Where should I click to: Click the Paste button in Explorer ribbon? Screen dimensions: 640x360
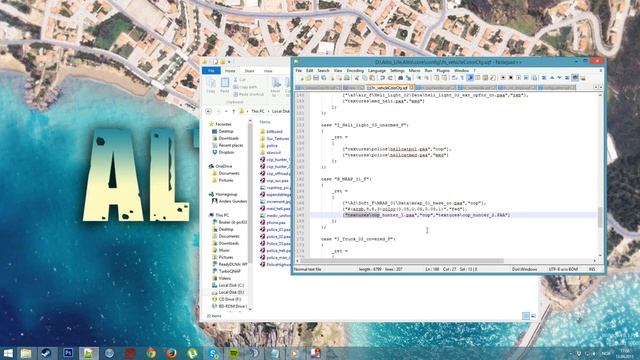coord(225,86)
